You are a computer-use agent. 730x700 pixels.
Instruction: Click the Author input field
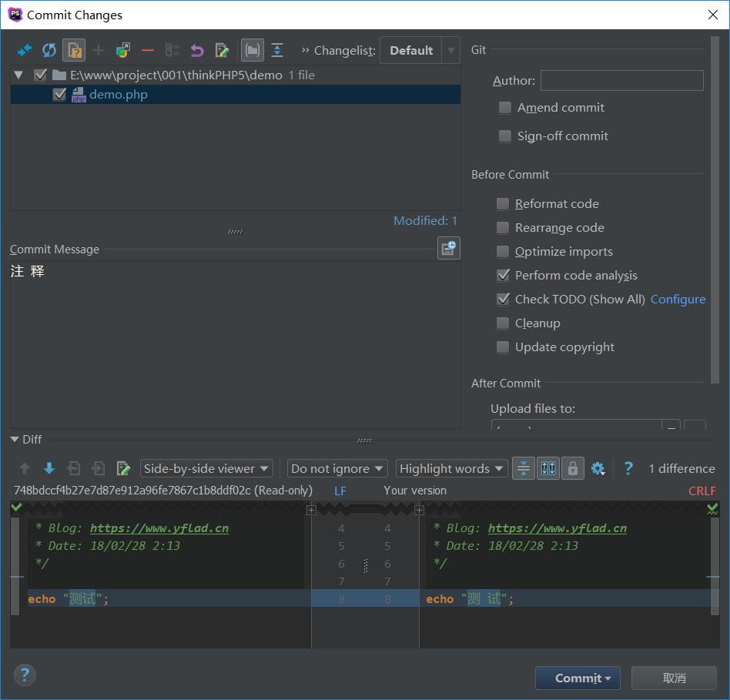tap(621, 81)
